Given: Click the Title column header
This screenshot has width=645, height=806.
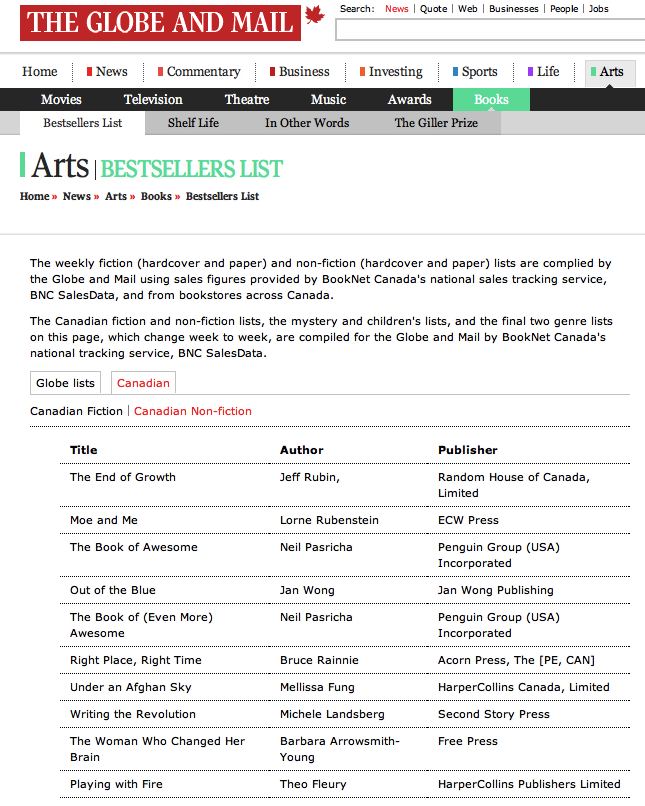Looking at the screenshot, I should pos(84,450).
